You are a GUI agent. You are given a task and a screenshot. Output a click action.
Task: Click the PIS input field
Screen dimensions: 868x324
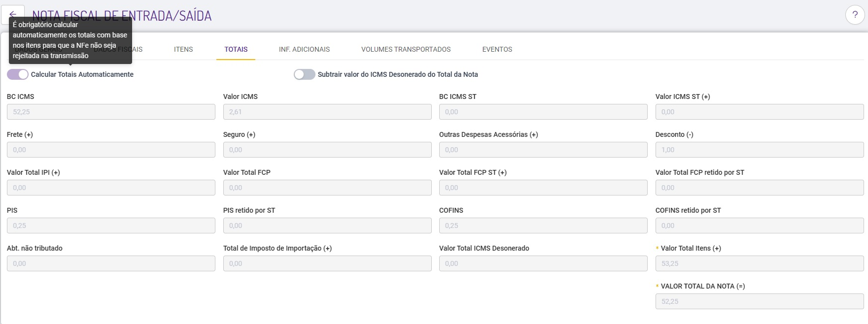tap(111, 226)
